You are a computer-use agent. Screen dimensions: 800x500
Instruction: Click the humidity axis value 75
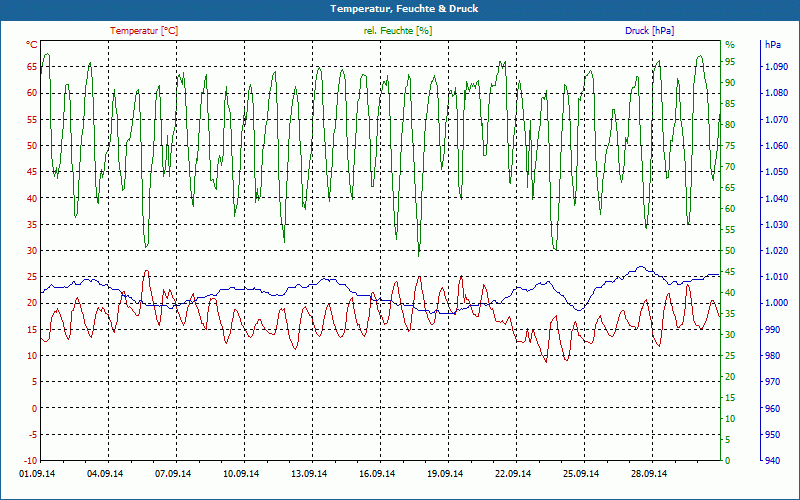[731, 146]
